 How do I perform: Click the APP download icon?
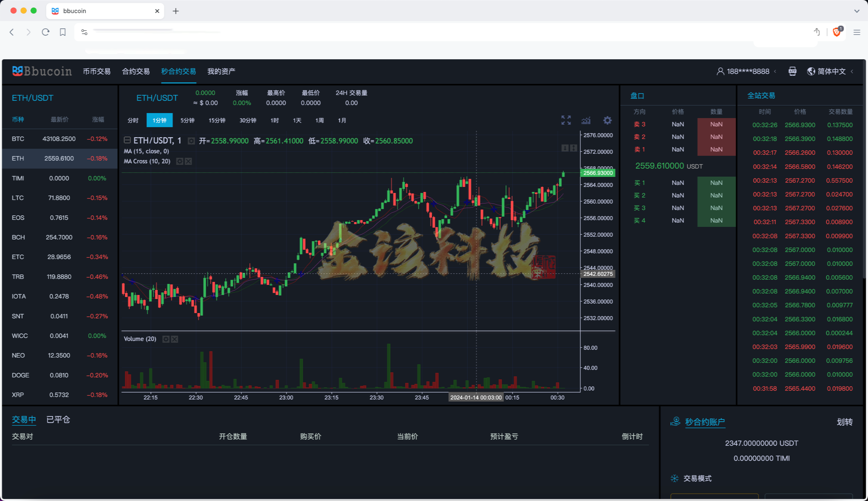click(793, 71)
